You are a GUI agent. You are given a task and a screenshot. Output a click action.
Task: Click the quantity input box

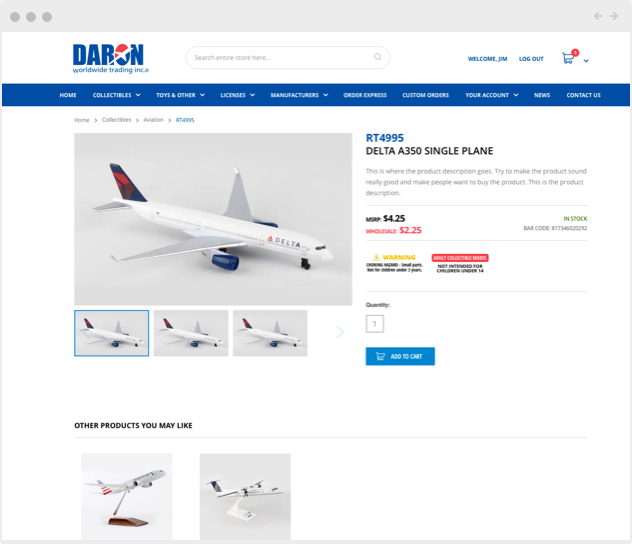coord(374,324)
